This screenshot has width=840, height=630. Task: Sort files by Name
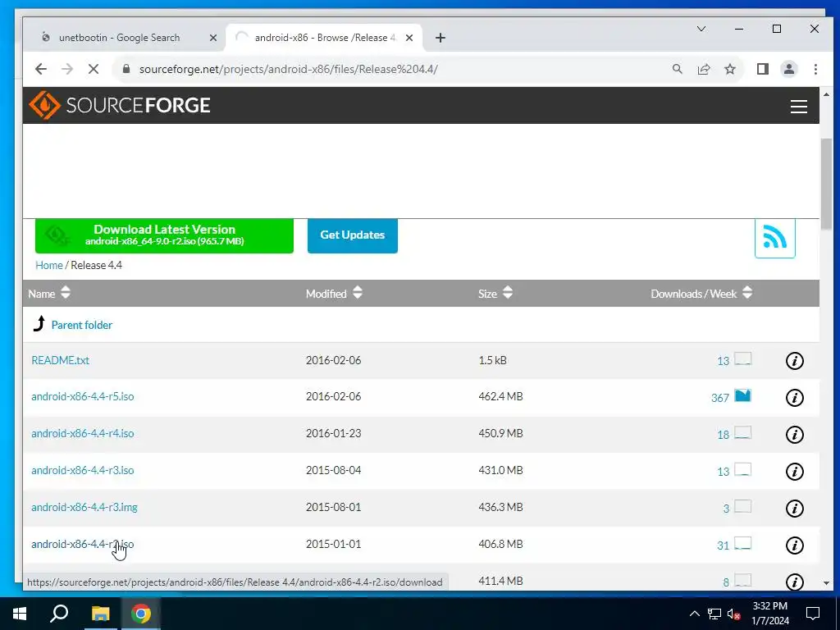(x=49, y=293)
